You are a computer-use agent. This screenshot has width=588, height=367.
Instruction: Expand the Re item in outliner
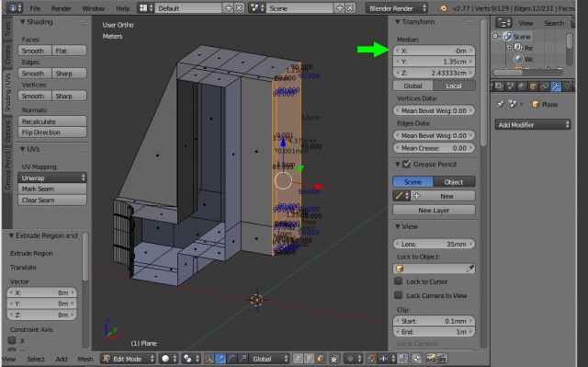point(509,47)
